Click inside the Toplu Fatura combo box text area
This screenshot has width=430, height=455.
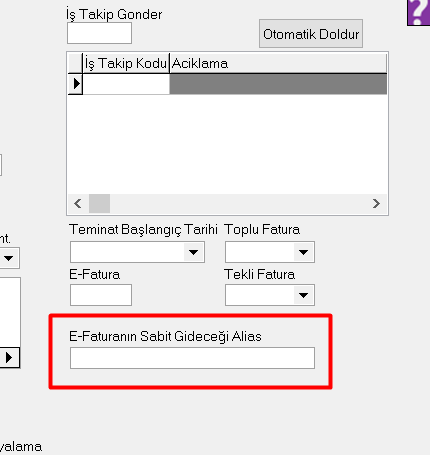click(x=260, y=252)
